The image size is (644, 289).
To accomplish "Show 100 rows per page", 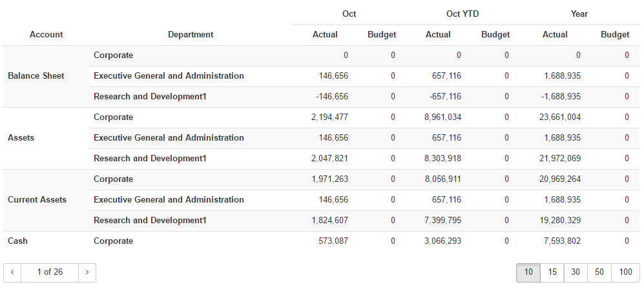I will click(625, 272).
